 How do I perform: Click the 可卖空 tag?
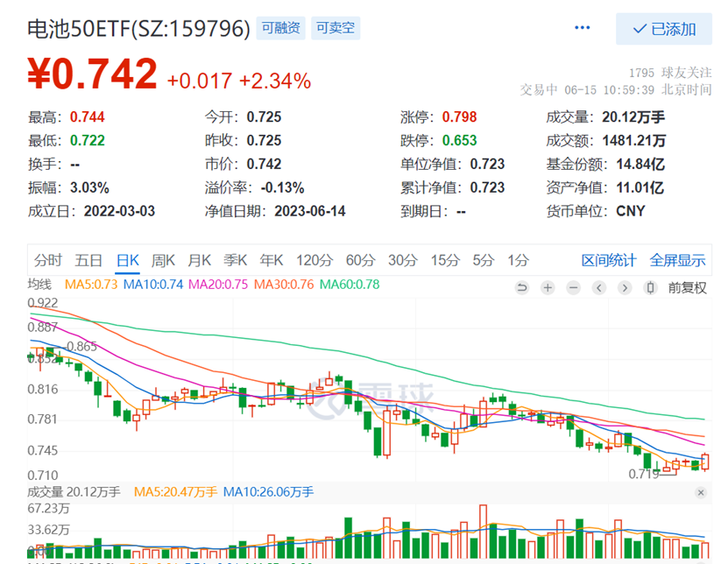pos(336,28)
